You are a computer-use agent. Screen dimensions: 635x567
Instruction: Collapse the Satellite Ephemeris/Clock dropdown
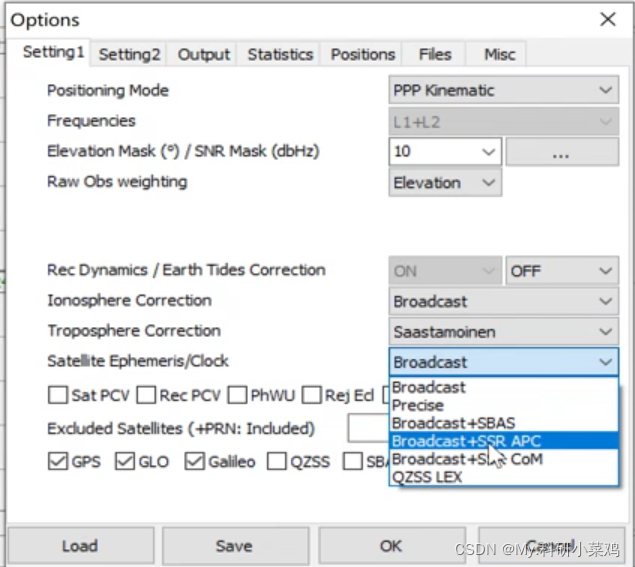coord(503,362)
